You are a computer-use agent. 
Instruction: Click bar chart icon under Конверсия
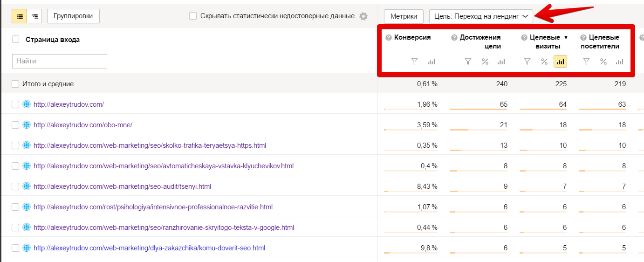tap(431, 62)
